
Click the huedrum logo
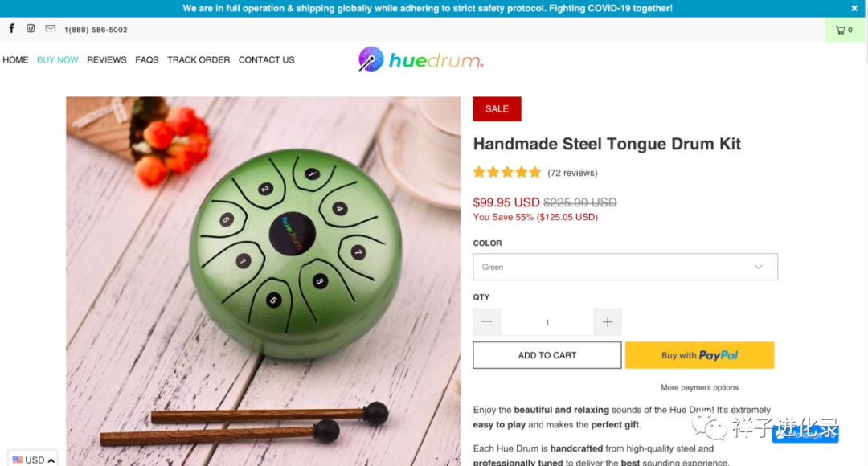(420, 59)
